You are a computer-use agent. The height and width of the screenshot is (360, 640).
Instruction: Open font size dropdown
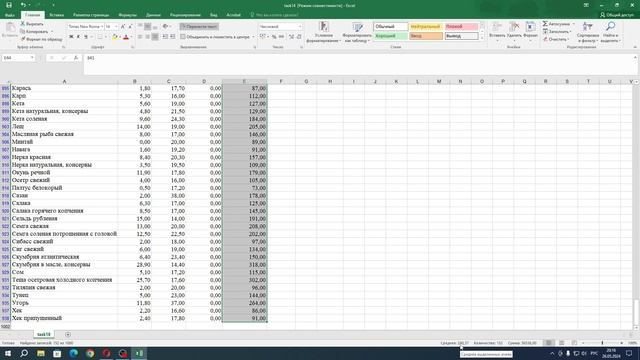(116, 27)
